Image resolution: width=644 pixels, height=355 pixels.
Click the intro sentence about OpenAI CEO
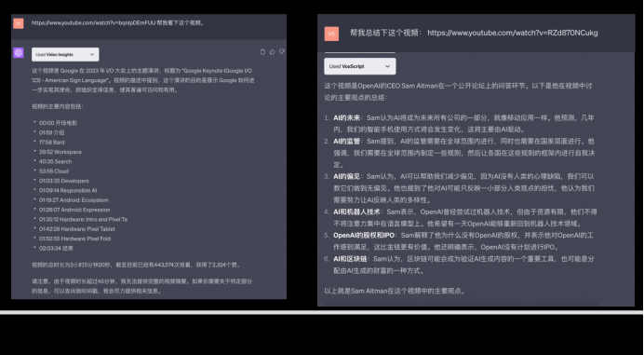pyautogui.click(x=458, y=91)
